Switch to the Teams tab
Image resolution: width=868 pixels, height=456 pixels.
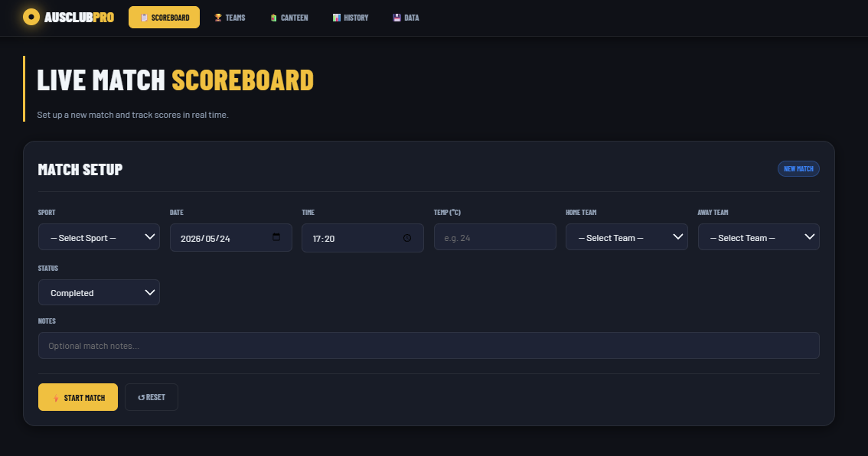[230, 18]
